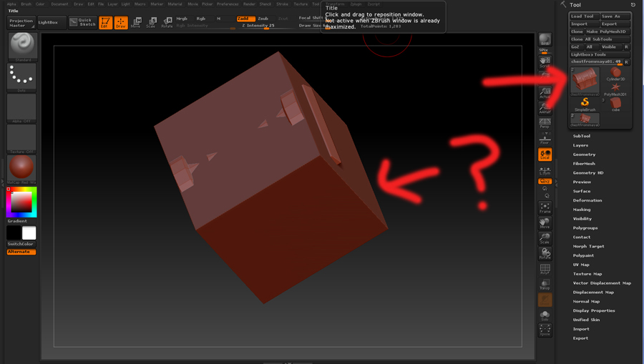Screen dimensions: 644x364
Task: Expand the Polygroups section
Action: [x=585, y=227]
